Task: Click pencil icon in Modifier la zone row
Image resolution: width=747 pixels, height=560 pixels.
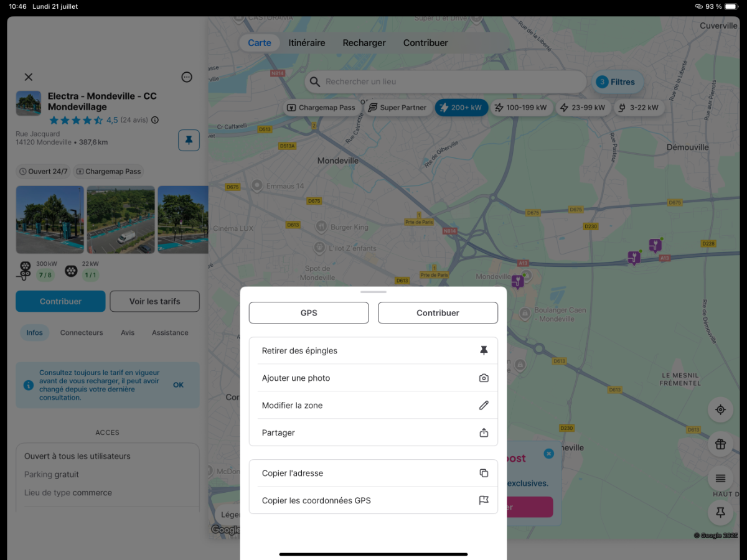Action: [484, 406]
